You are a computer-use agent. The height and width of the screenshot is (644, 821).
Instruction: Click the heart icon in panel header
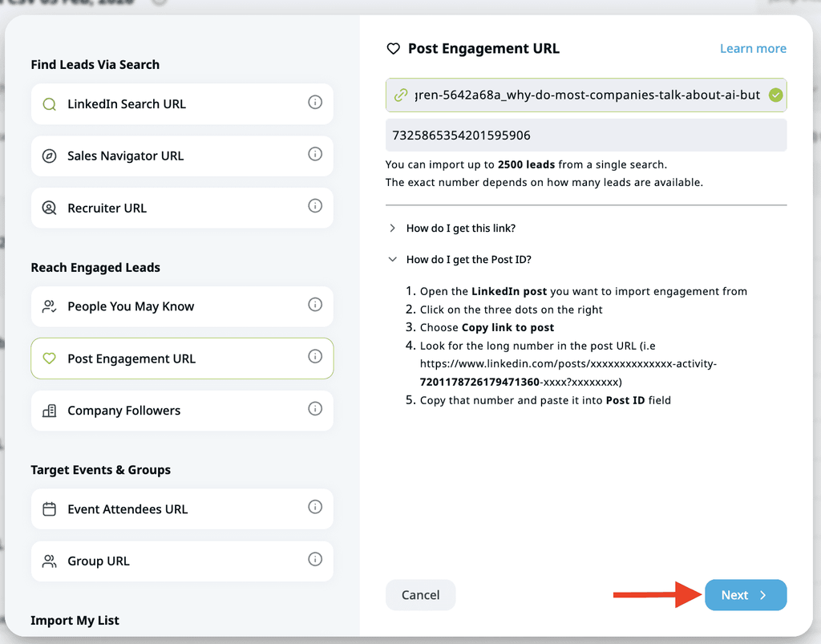[393, 49]
